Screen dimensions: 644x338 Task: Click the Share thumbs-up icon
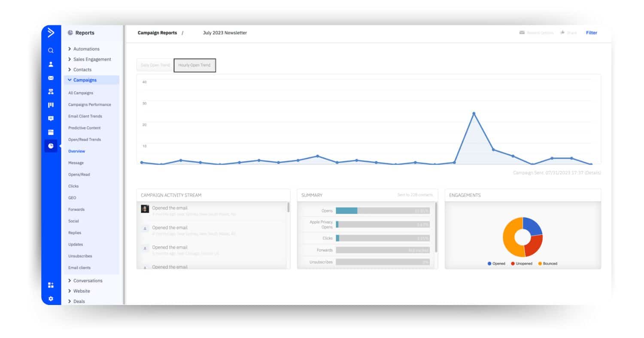562,33
